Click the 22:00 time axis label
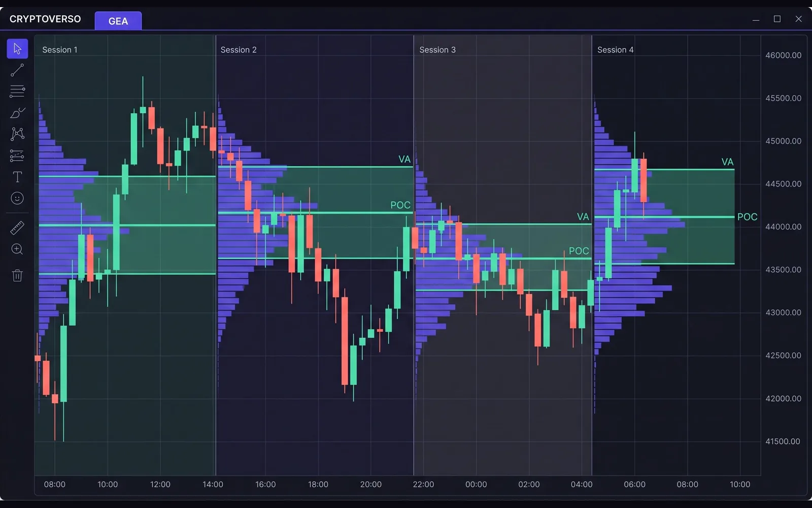Viewport: 812px width, 508px height. [423, 485]
